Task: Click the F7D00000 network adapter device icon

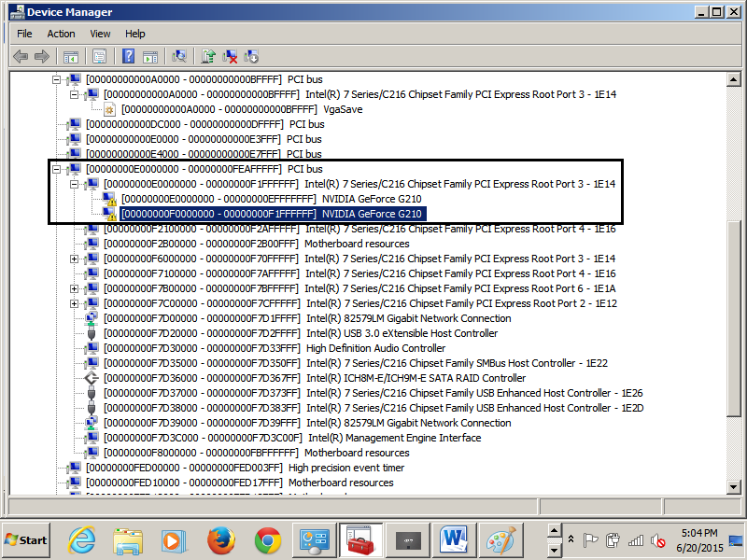Action: coord(91,318)
